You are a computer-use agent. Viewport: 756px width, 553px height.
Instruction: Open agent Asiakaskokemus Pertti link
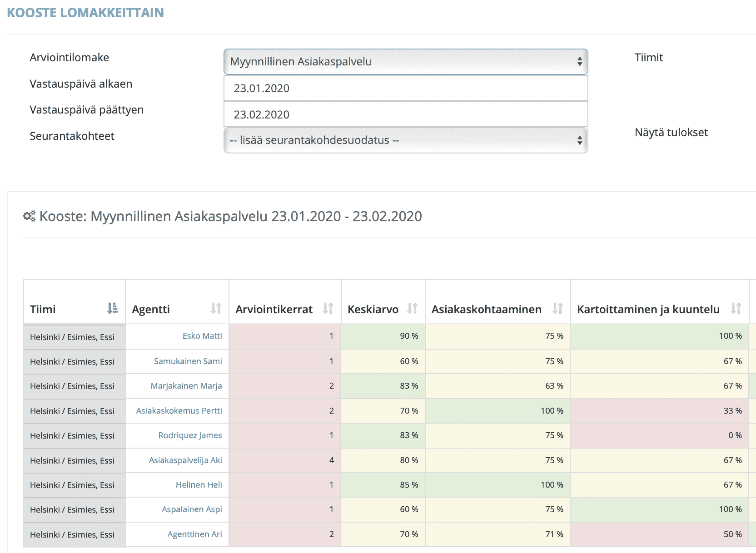coord(179,411)
